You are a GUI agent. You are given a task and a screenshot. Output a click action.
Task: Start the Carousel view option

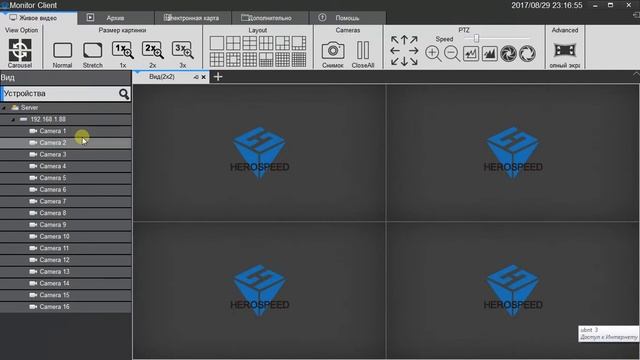(20, 51)
